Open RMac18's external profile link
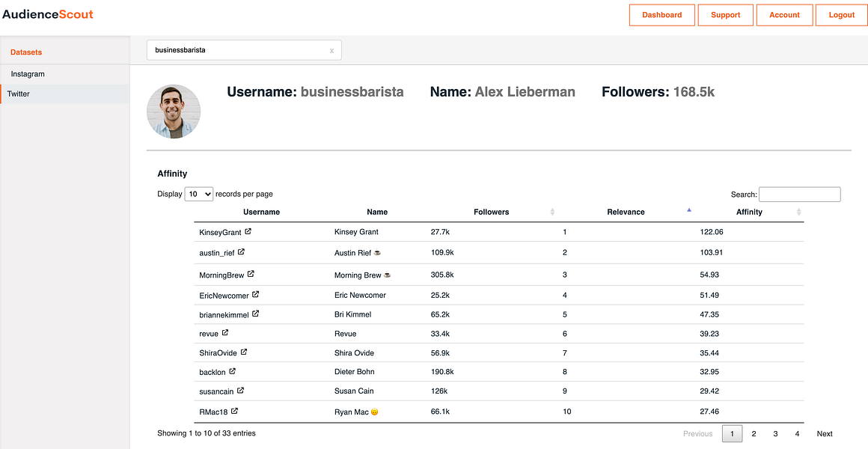This screenshot has width=868, height=449. coord(234,411)
